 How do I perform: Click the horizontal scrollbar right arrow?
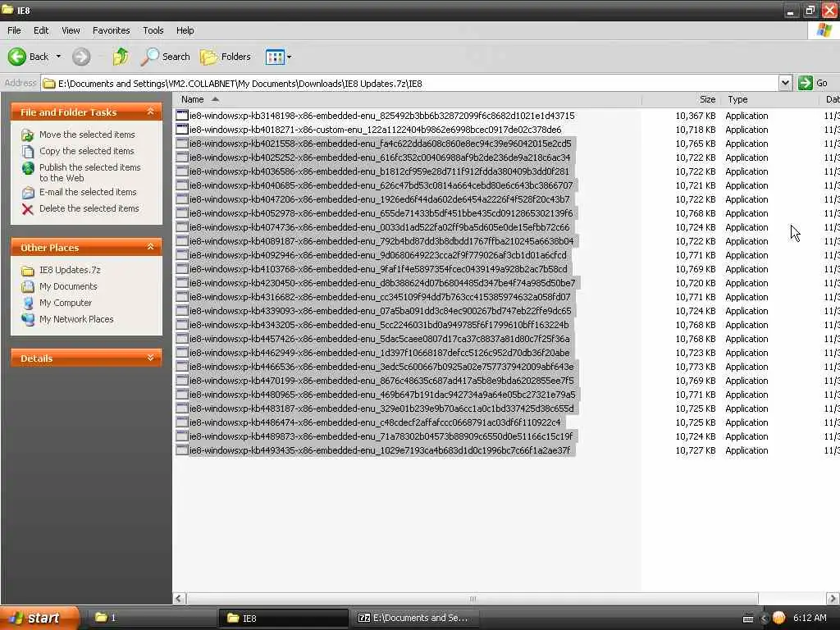[833, 598]
